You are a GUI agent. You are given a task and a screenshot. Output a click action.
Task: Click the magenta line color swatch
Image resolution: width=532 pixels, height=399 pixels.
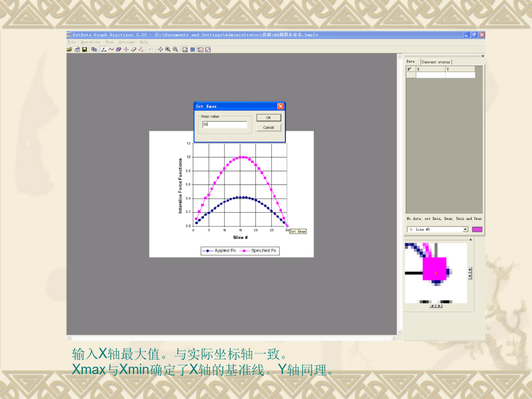[x=477, y=229]
